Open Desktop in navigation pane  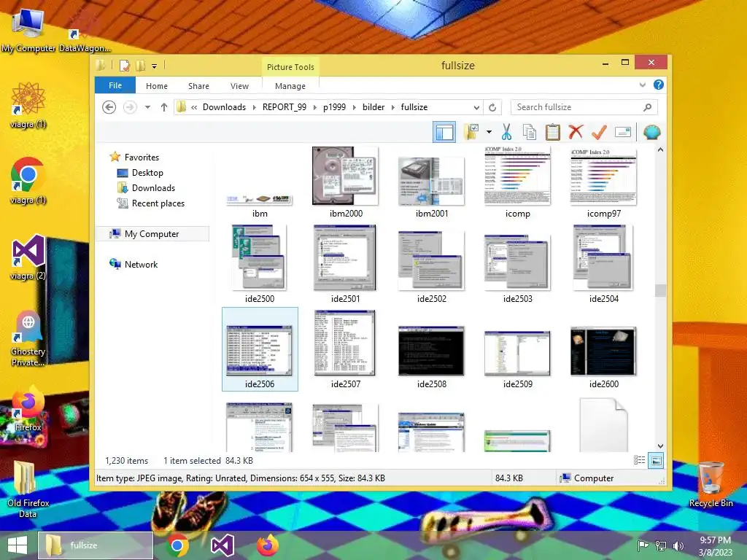[147, 172]
